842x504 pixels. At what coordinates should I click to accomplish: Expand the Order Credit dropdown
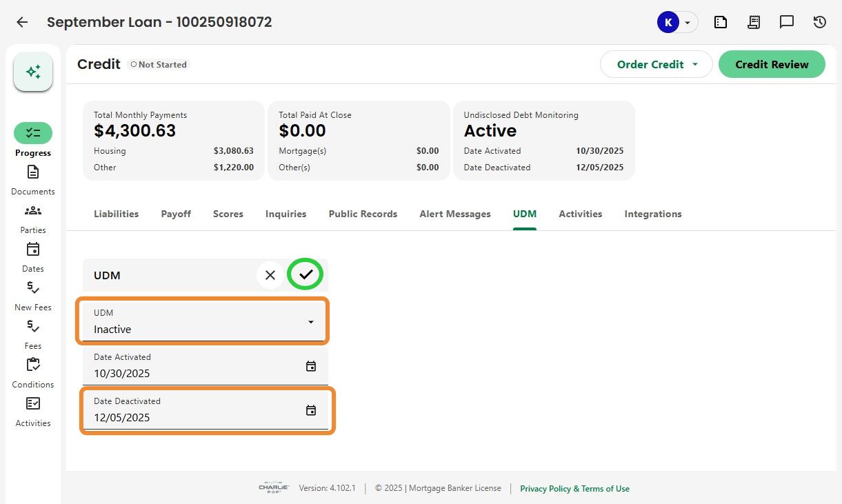click(695, 64)
